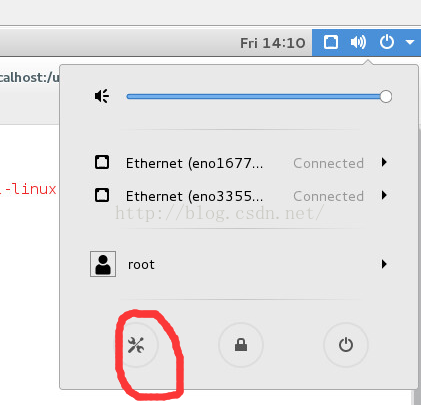Click the eno1677 Ethernet network icon
The image size is (421, 405).
(x=102, y=162)
